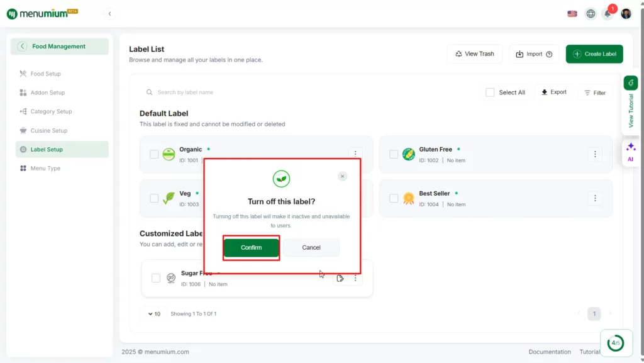Open Sugar Free label options menu

pos(355,279)
